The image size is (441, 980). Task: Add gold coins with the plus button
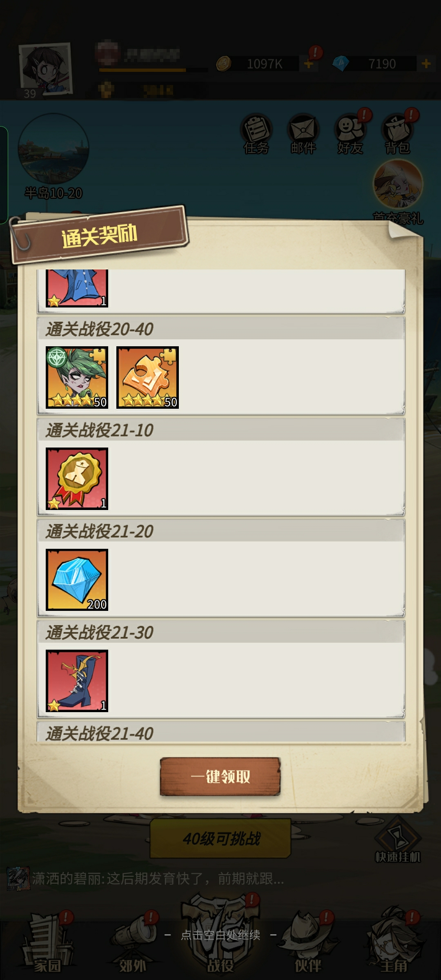pos(309,64)
